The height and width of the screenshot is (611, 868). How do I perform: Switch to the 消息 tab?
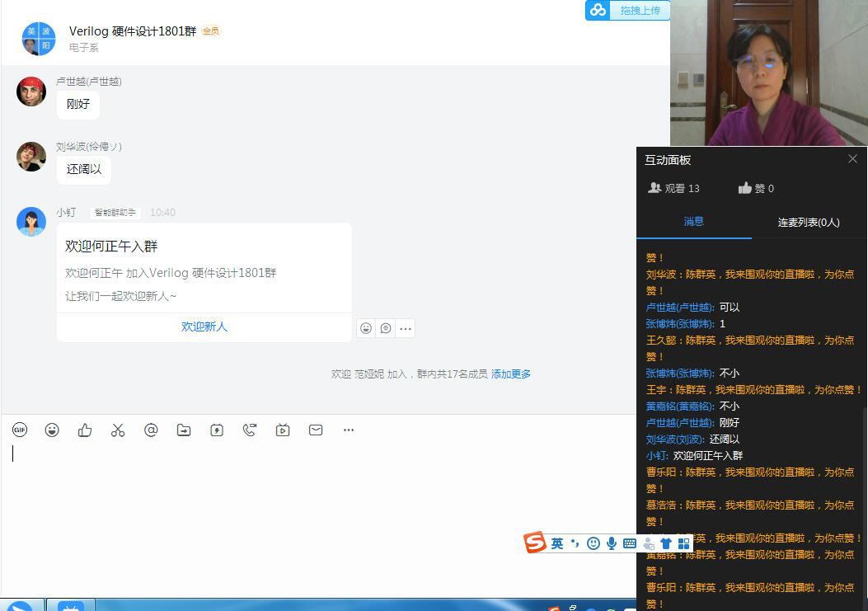tap(693, 221)
